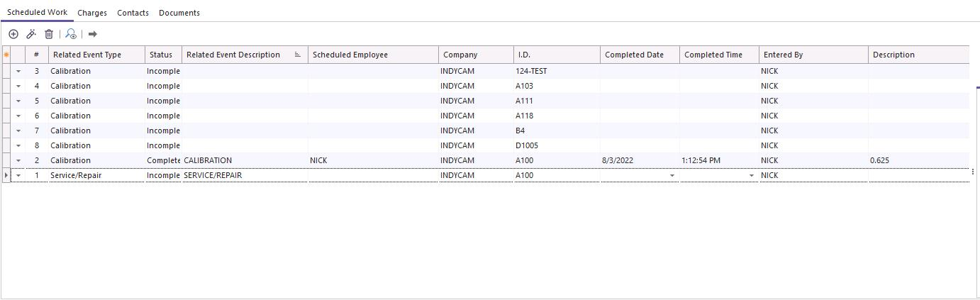Go to the Contacts tab
980x300 pixels.
[x=133, y=13]
